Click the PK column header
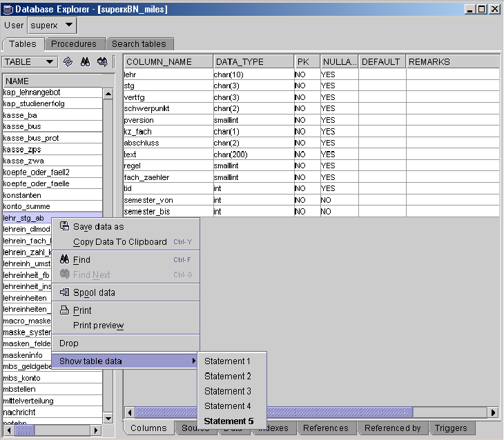The width and height of the screenshot is (504, 440). [x=307, y=61]
